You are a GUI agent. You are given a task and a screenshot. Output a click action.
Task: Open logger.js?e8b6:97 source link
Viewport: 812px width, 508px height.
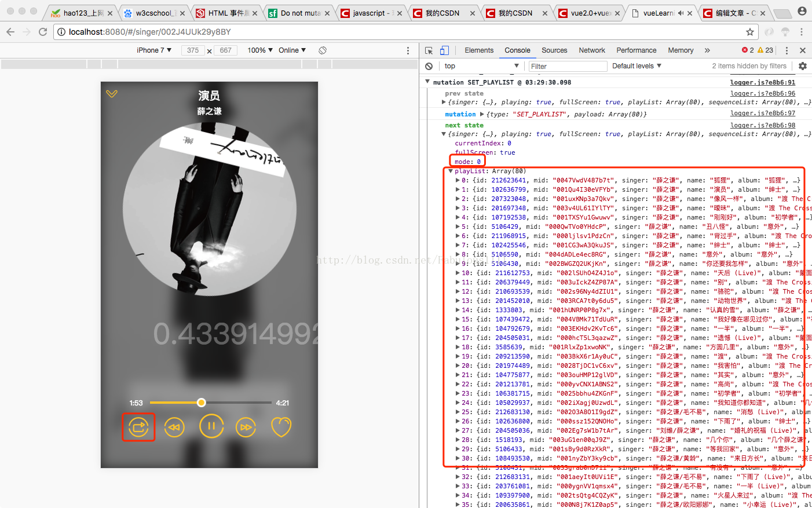(762, 113)
